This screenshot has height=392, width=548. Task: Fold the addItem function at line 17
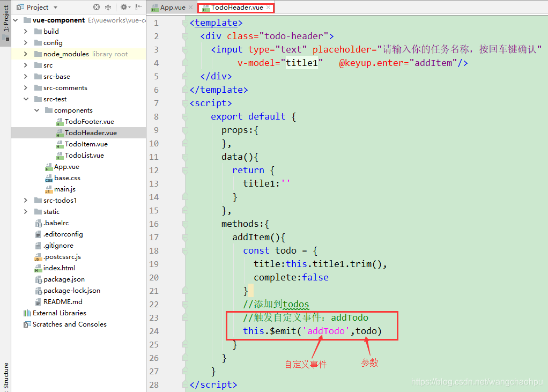(x=185, y=238)
